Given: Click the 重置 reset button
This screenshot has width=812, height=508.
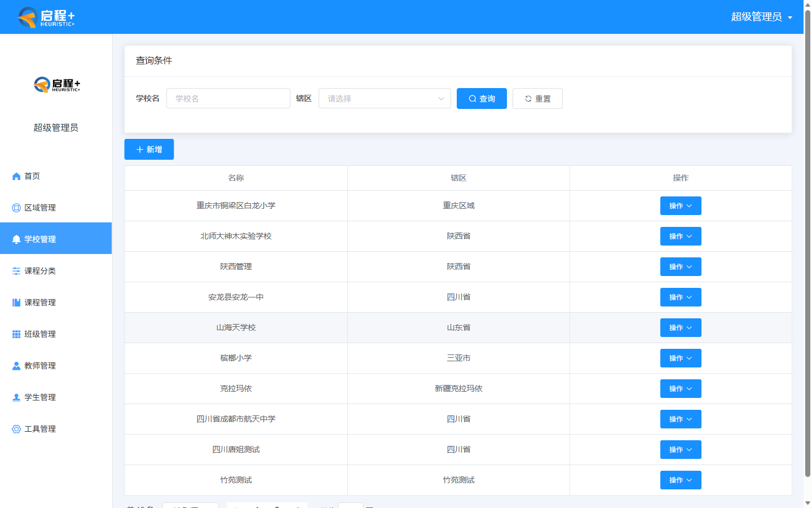Looking at the screenshot, I should pos(537,98).
